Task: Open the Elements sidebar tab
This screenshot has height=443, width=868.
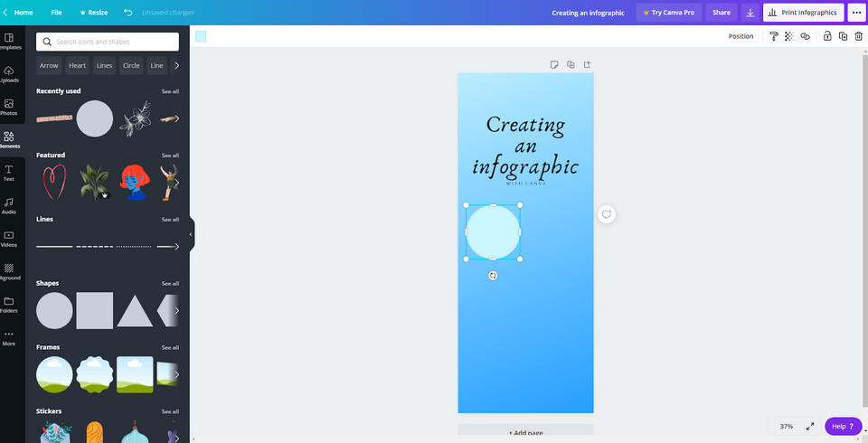Action: pyautogui.click(x=9, y=140)
